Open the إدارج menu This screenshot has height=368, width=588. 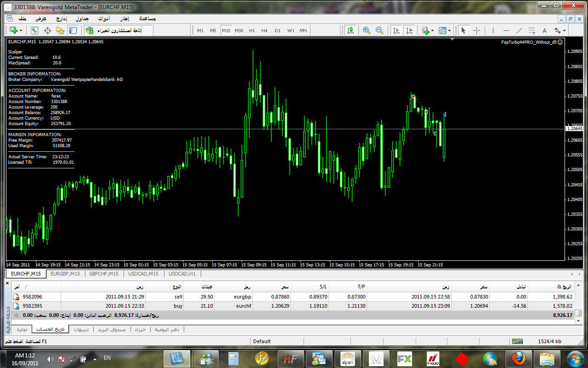point(61,19)
